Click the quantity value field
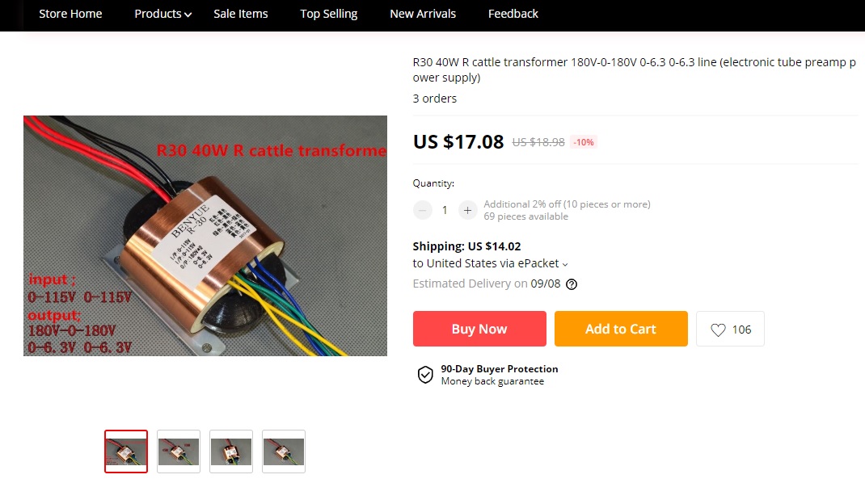This screenshot has width=865, height=504. click(x=445, y=210)
